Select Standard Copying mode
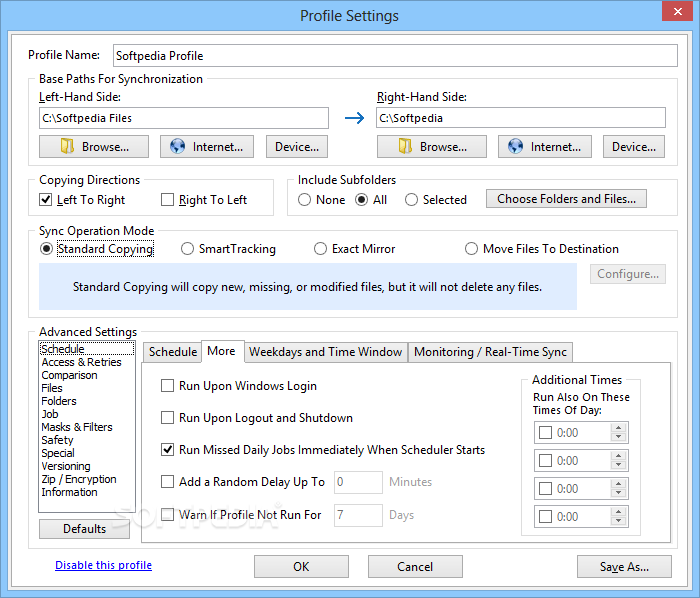The image size is (700, 598). (46, 249)
